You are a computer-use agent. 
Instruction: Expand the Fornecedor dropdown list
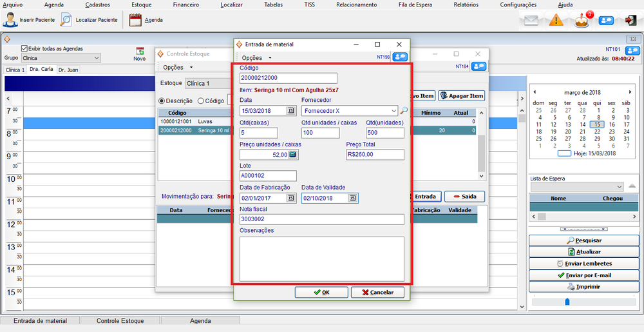pyautogui.click(x=393, y=111)
